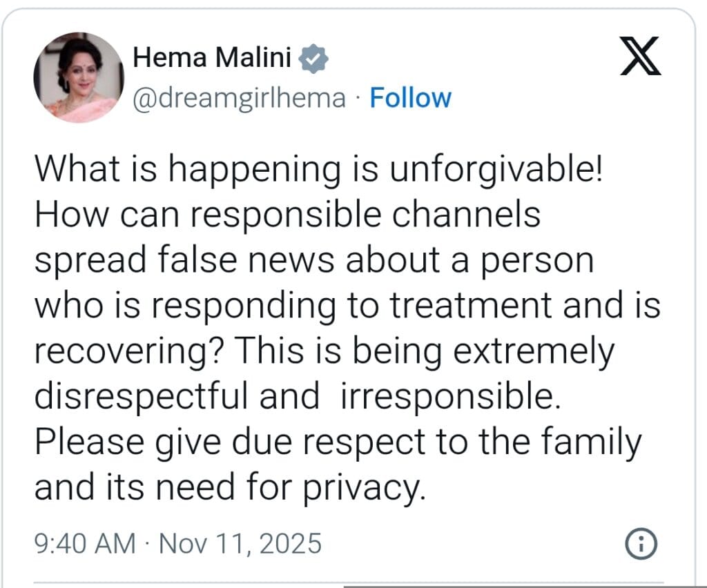Image resolution: width=707 pixels, height=588 pixels.
Task: Visit the @dreamgirlhema handle link
Action: (x=240, y=98)
